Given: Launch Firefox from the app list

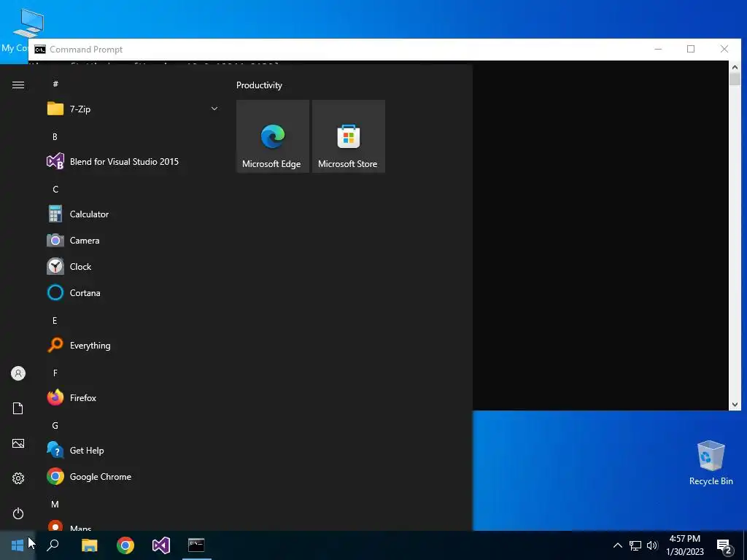Looking at the screenshot, I should coord(133,397).
